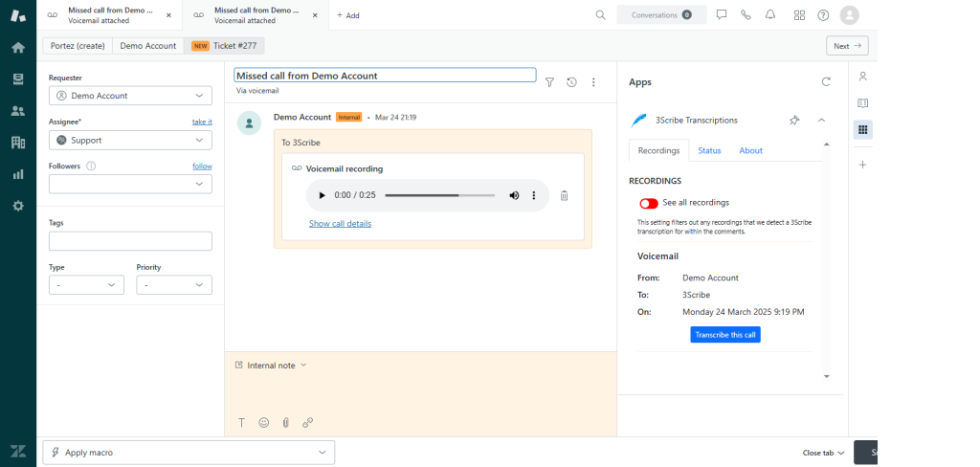Expand the Priority dropdown
The height and width of the screenshot is (467, 980).
click(174, 285)
